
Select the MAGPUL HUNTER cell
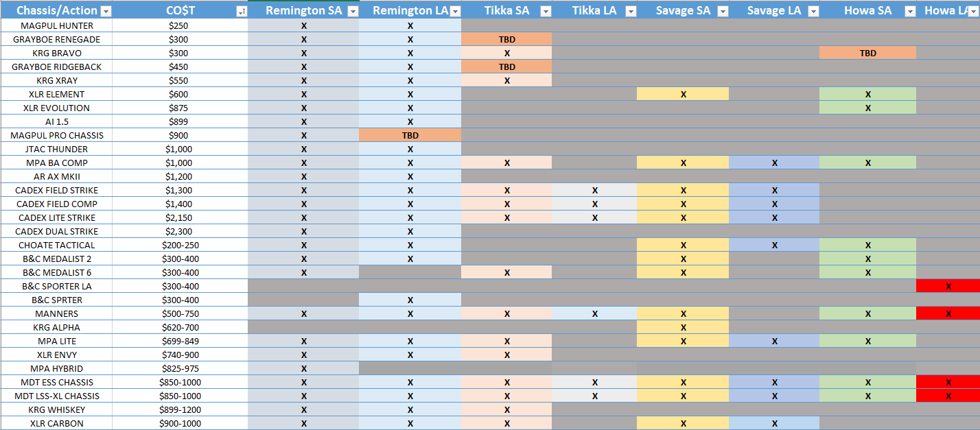[56, 25]
